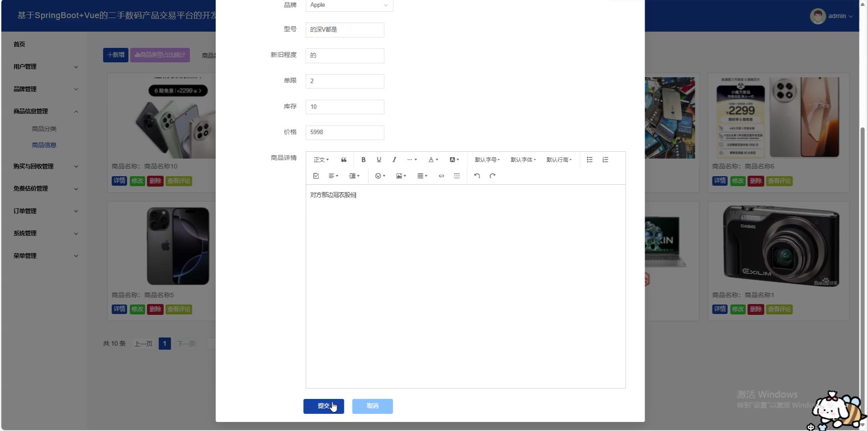This screenshot has height=431, width=868.
Task: Open the text alignment options
Action: 333,176
